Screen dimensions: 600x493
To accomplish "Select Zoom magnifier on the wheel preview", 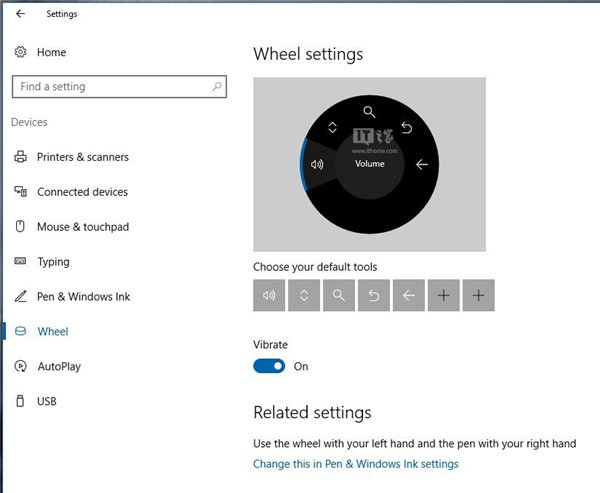I will click(x=369, y=112).
